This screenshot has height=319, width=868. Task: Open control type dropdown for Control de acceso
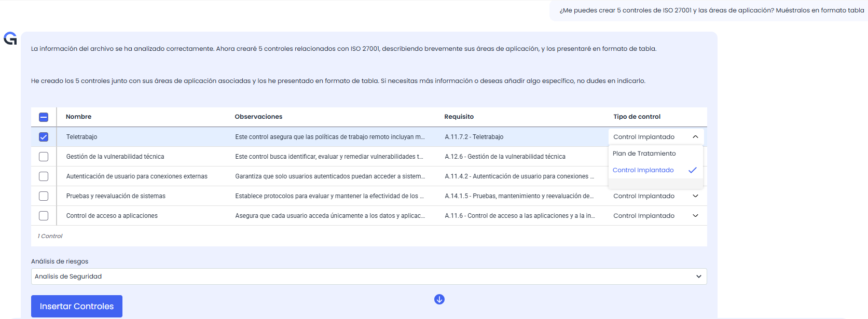point(695,216)
